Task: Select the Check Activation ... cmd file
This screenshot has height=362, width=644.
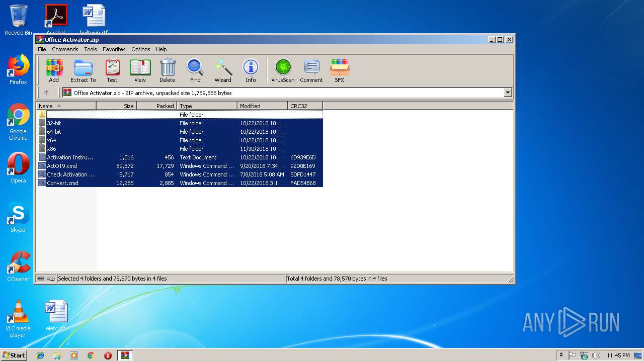Action: (x=180, y=174)
